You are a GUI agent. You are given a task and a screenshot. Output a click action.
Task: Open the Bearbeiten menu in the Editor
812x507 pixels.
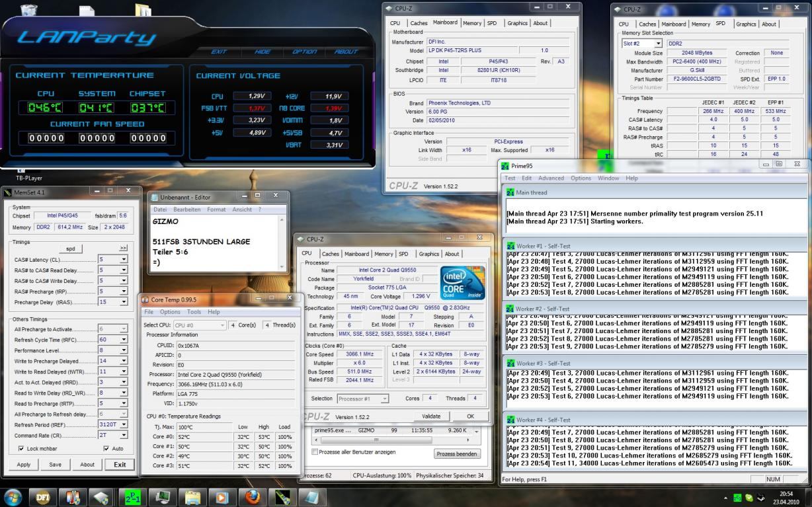click(x=187, y=210)
